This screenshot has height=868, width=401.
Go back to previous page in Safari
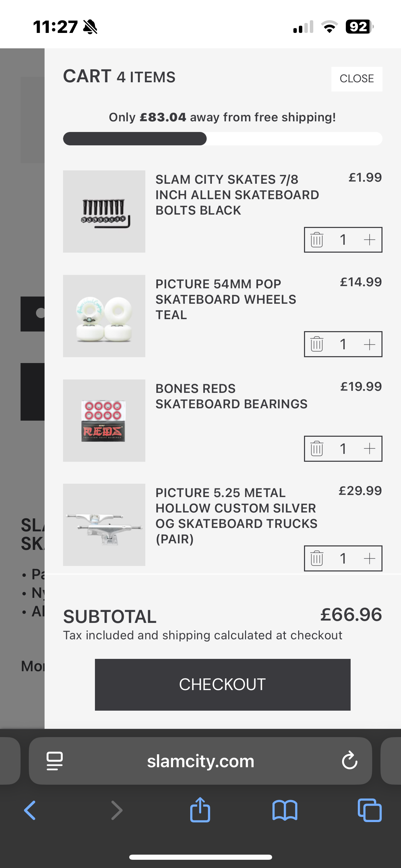pos(30,810)
